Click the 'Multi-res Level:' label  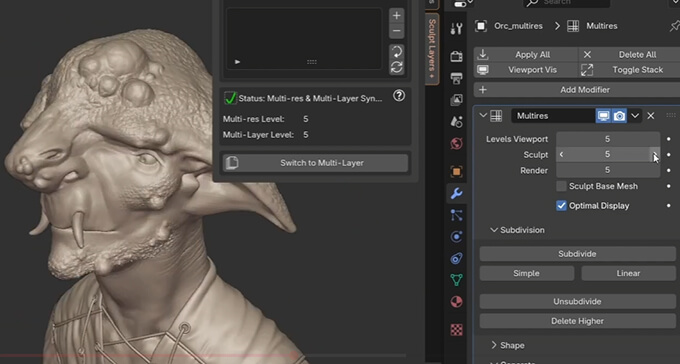point(254,119)
